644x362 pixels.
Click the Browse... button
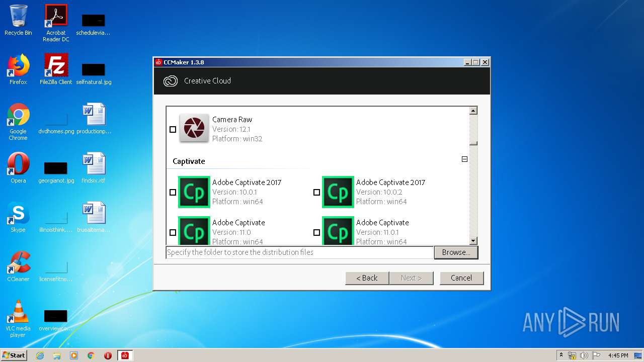coord(456,252)
